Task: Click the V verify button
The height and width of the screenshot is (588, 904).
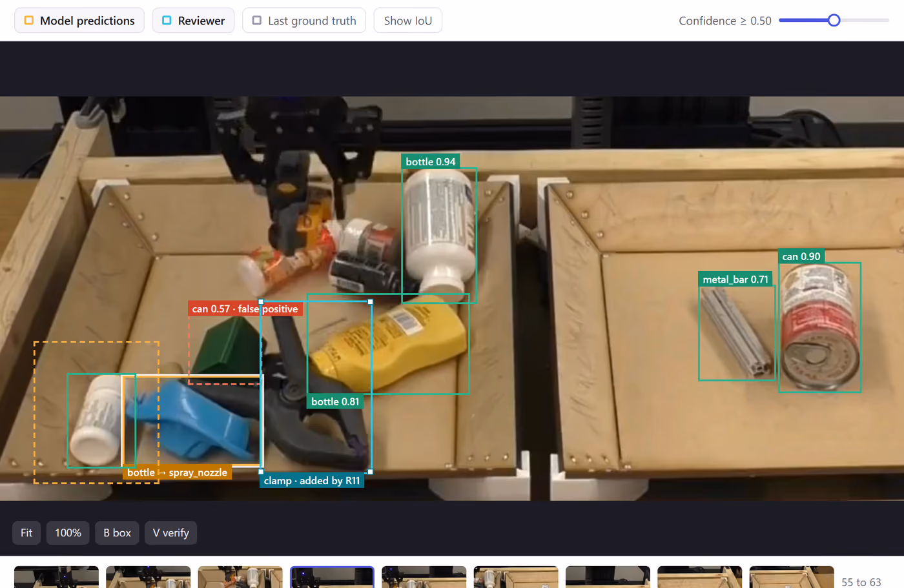Action: pyautogui.click(x=171, y=533)
